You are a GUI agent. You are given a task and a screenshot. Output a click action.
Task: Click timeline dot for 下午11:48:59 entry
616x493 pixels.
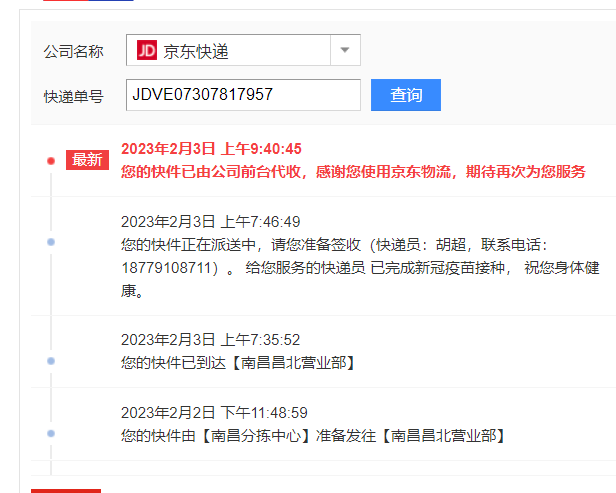pyautogui.click(x=51, y=434)
